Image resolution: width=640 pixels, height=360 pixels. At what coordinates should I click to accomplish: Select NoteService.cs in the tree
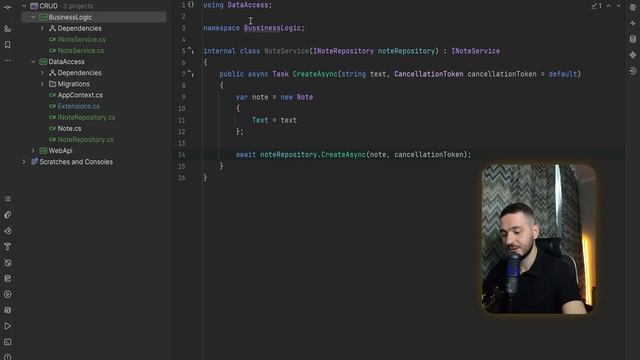click(80, 51)
